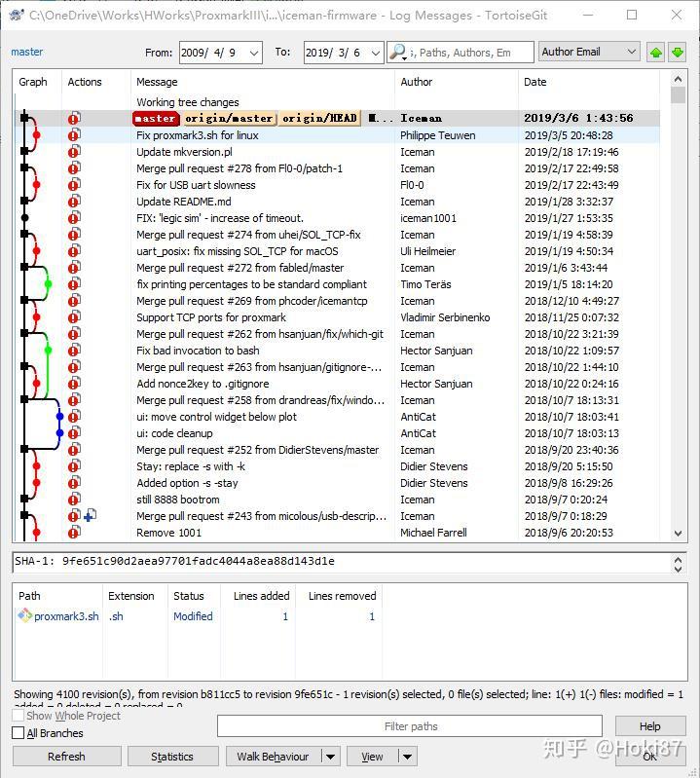Click the action icon for the printing percentages commit
Image resolution: width=700 pixels, height=778 pixels.
click(x=74, y=283)
